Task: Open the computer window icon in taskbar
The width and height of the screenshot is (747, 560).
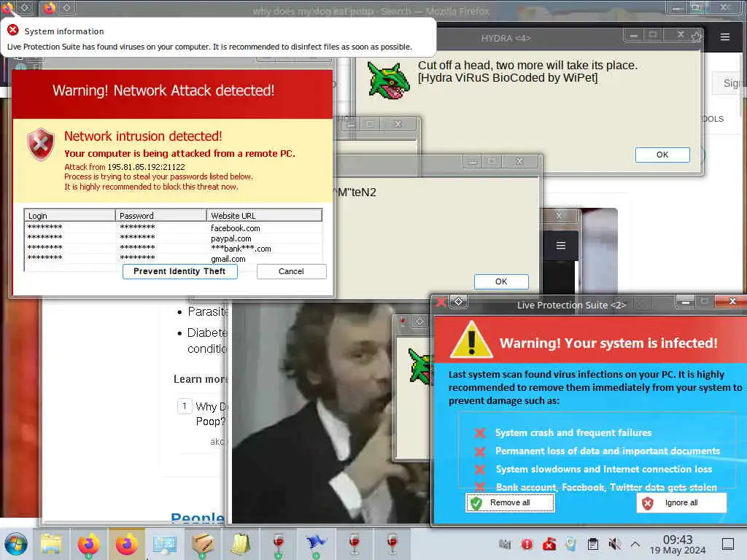Action: [x=164, y=544]
